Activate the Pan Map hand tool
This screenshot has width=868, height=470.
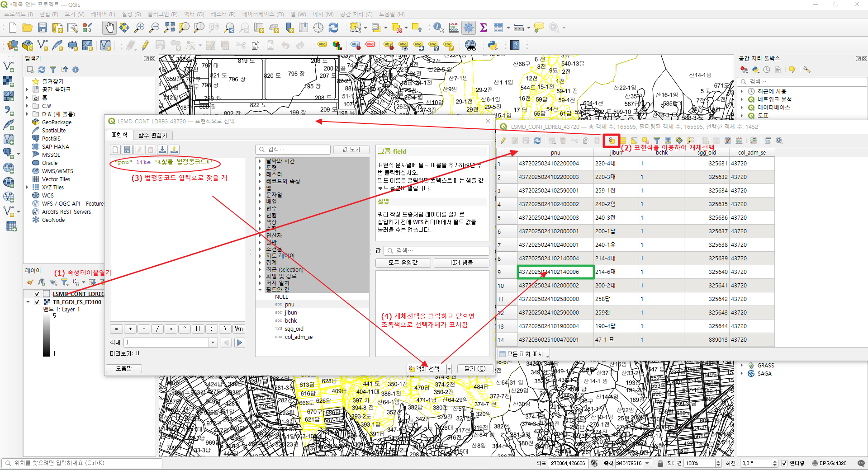tap(109, 28)
